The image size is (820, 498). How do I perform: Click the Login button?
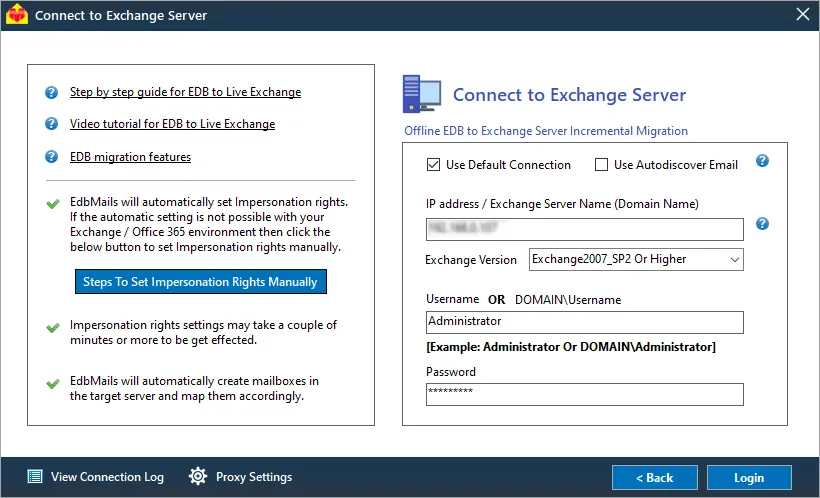[x=749, y=478]
